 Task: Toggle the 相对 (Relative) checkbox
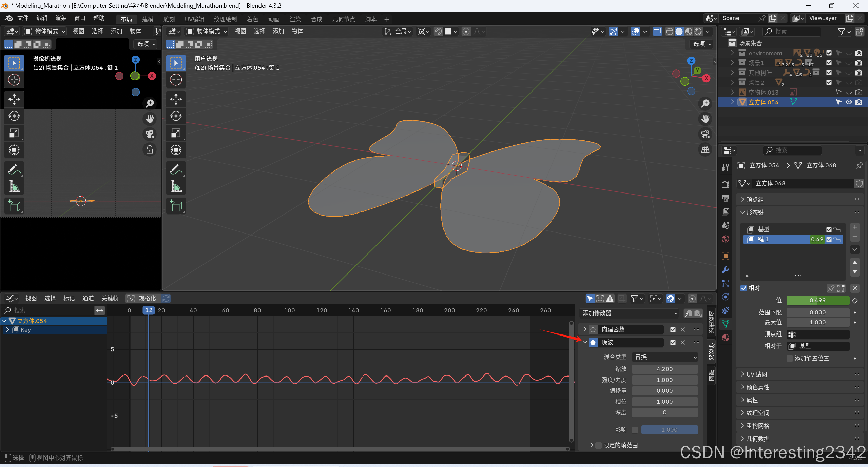point(744,288)
